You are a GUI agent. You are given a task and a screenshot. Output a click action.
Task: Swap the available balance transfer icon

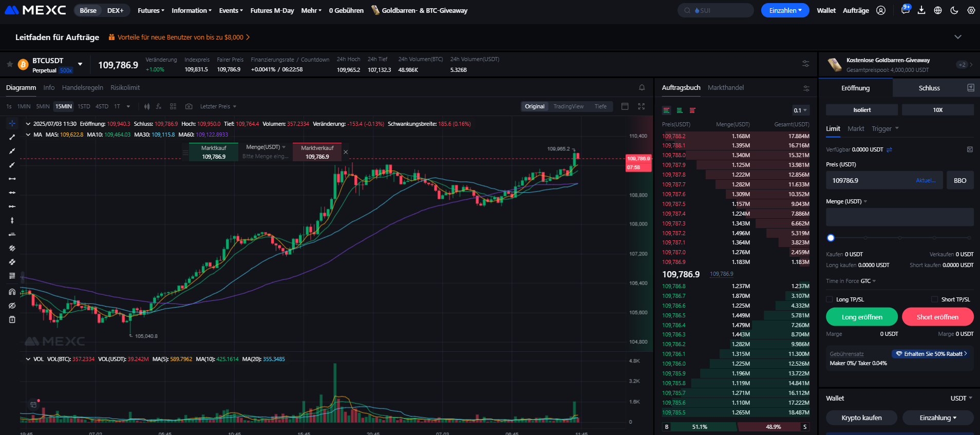(889, 149)
